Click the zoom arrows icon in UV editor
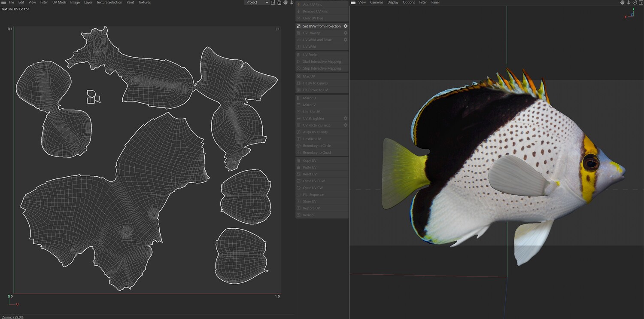 click(292, 3)
